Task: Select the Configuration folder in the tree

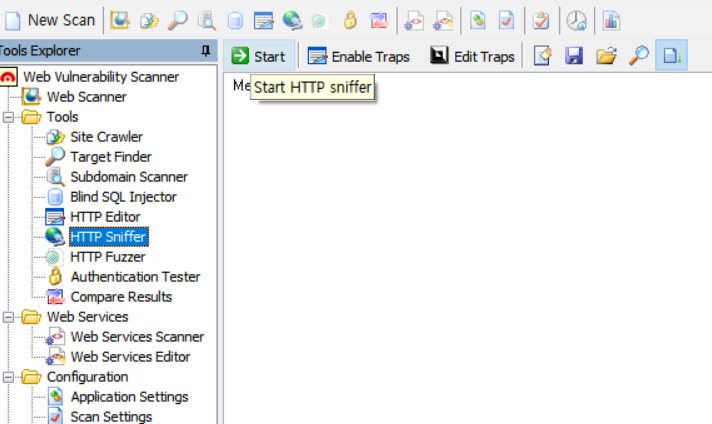Action: [x=88, y=376]
